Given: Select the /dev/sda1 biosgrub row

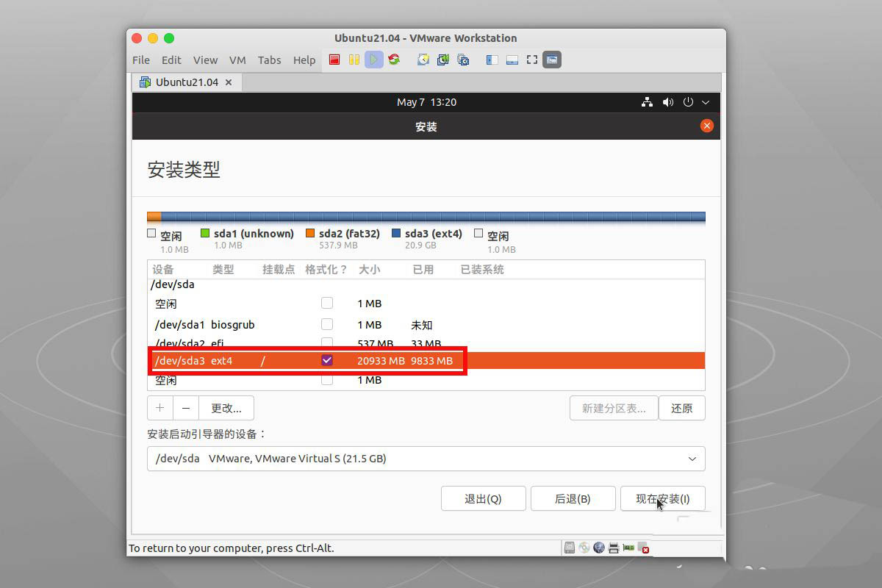Looking at the screenshot, I should pyautogui.click(x=426, y=324).
